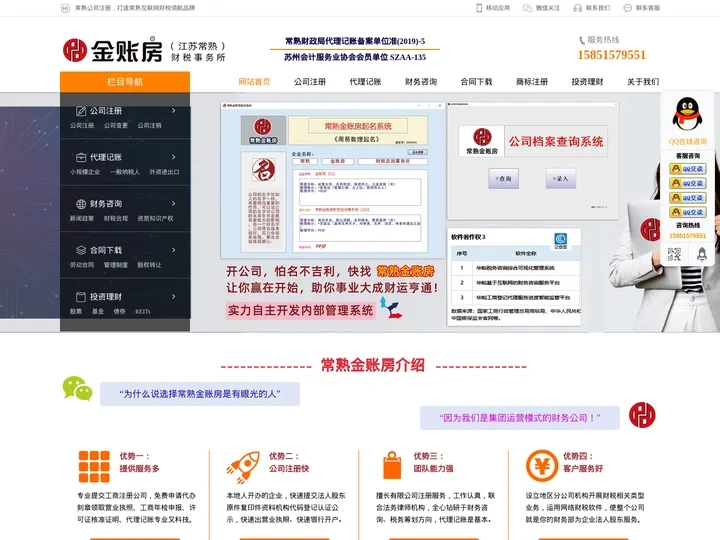Image resolution: width=720 pixels, height=540 pixels.
Task: Click the 投资理财 database icon in sidebar
Action: click(x=81, y=297)
